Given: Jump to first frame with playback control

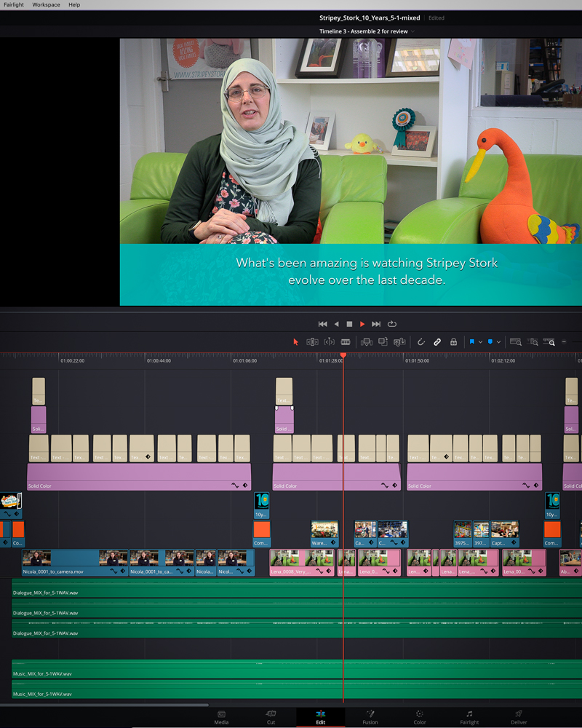Looking at the screenshot, I should [322, 324].
